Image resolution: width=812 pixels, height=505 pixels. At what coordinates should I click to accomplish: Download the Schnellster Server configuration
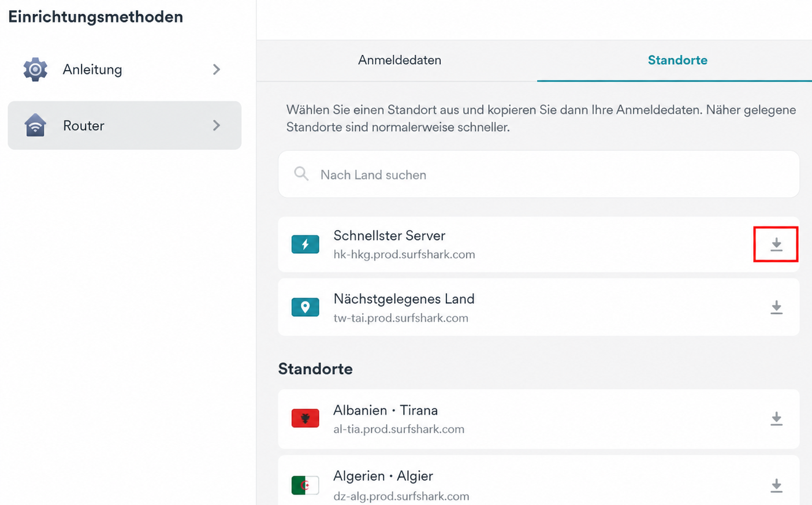tap(776, 244)
